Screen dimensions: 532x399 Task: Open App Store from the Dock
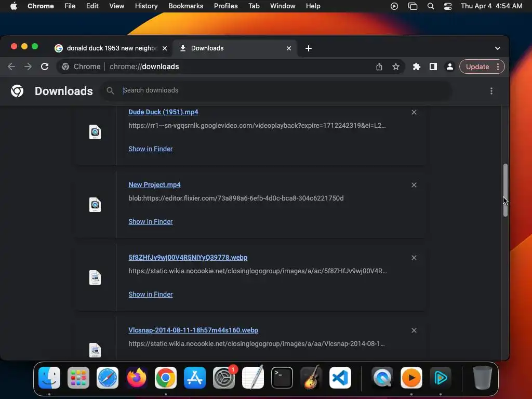[x=195, y=378]
